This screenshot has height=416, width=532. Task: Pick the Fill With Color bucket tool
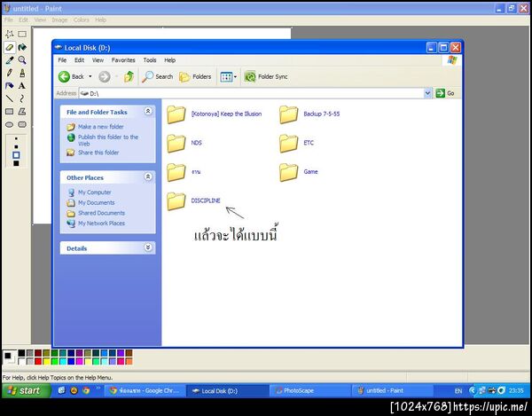[x=22, y=47]
